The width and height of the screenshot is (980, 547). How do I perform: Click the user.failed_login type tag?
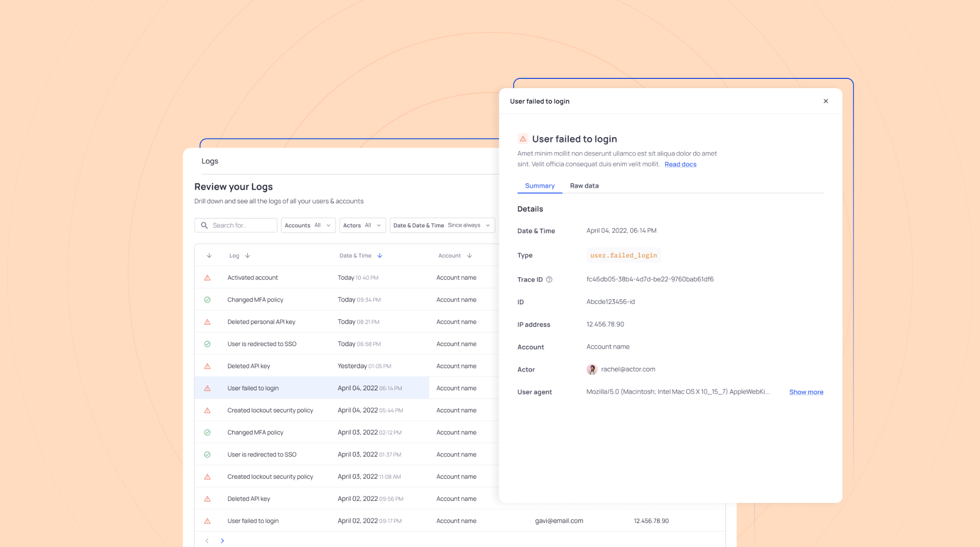(x=623, y=255)
